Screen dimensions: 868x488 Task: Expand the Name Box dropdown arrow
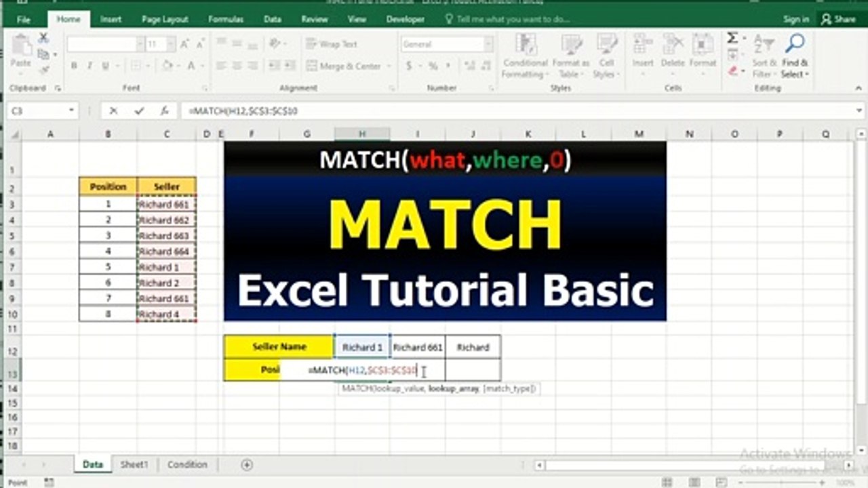[x=71, y=110]
